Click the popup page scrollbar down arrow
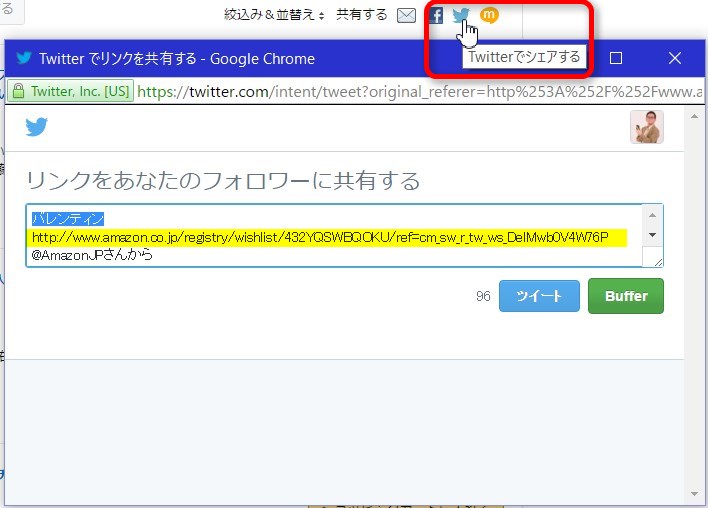Screen dimensions: 708x508 pos(694,494)
